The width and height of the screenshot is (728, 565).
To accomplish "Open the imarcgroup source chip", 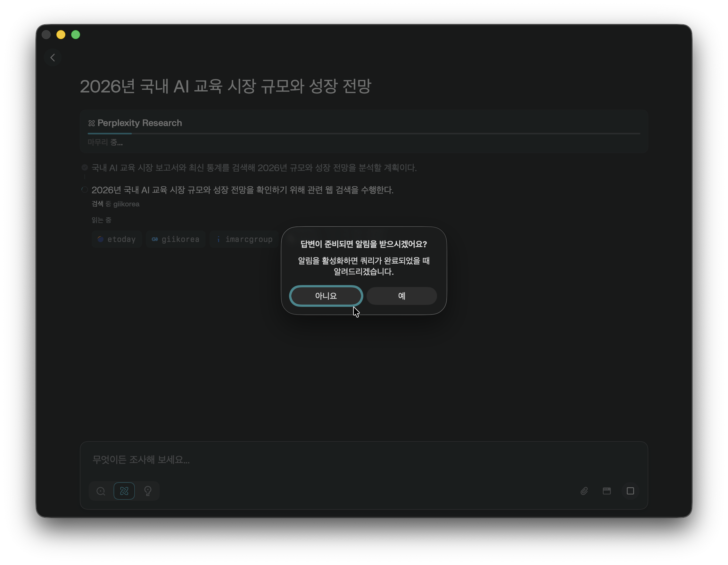I will click(x=244, y=239).
